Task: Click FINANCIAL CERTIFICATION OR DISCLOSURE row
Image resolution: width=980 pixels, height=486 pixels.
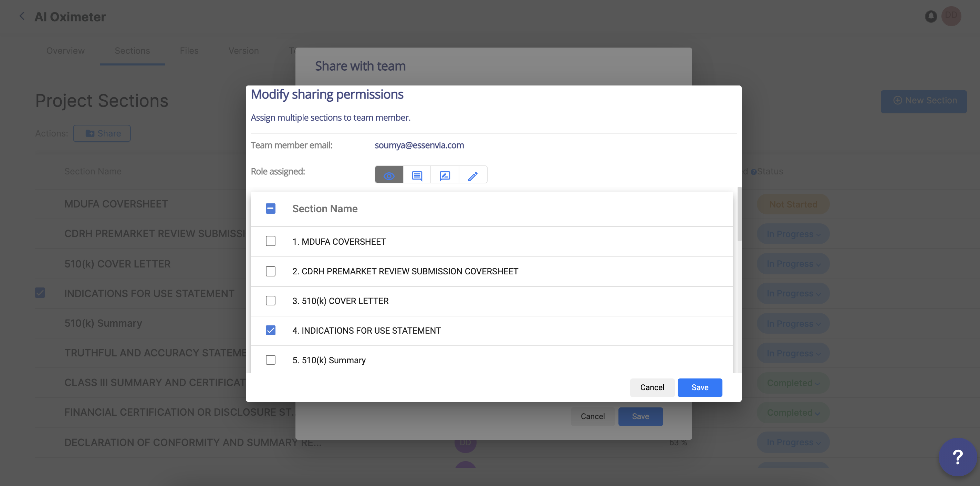Action: click(179, 412)
